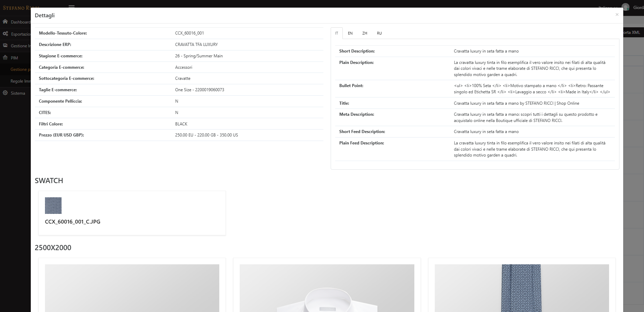
Task: Click the Filtri Colore label
Action: pos(51,124)
